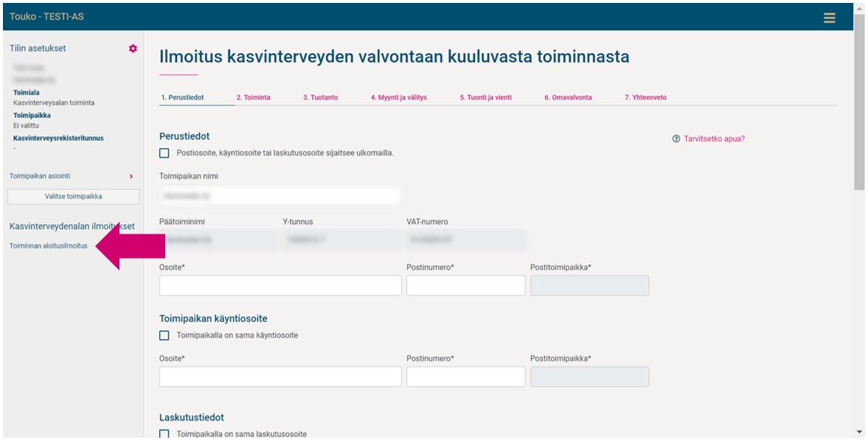
Task: Open the 3. Tuotanto tab
Action: [x=320, y=97]
